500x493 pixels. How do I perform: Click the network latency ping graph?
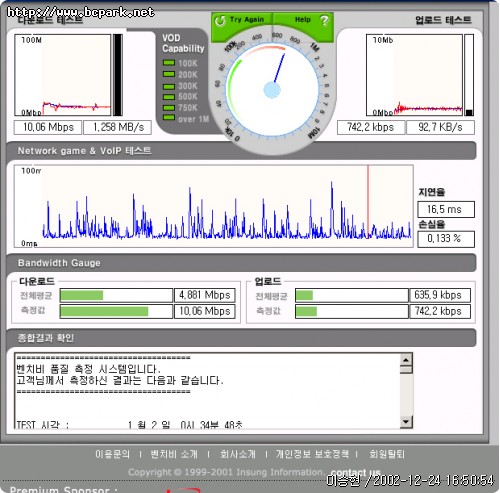point(214,206)
